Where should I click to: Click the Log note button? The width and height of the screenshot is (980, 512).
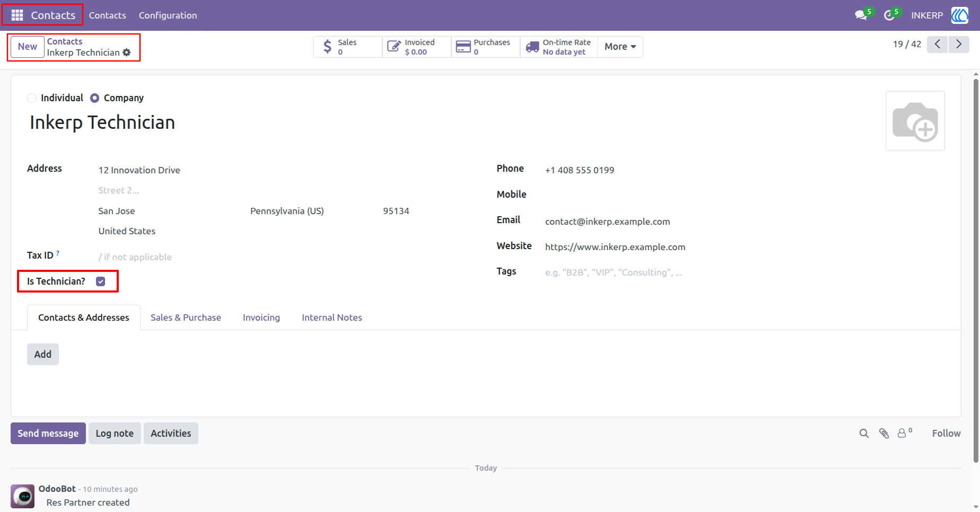click(115, 434)
